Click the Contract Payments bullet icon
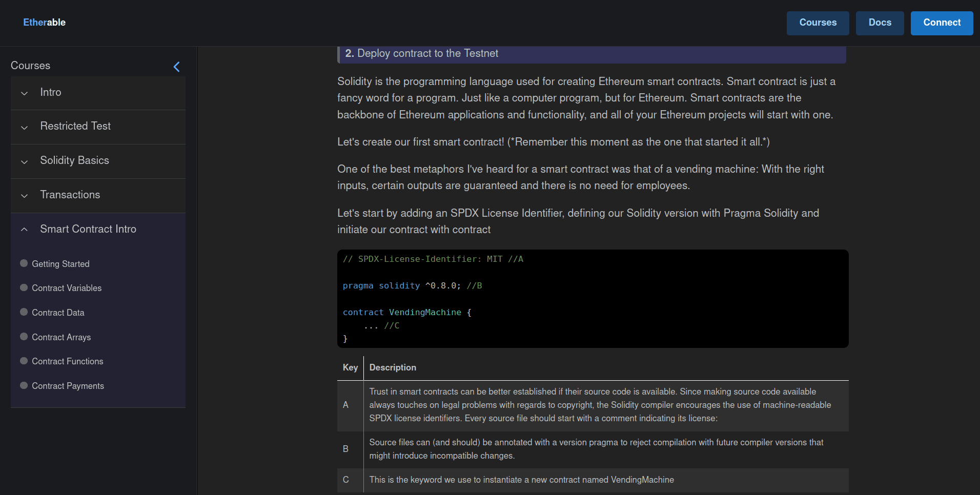 (x=24, y=385)
